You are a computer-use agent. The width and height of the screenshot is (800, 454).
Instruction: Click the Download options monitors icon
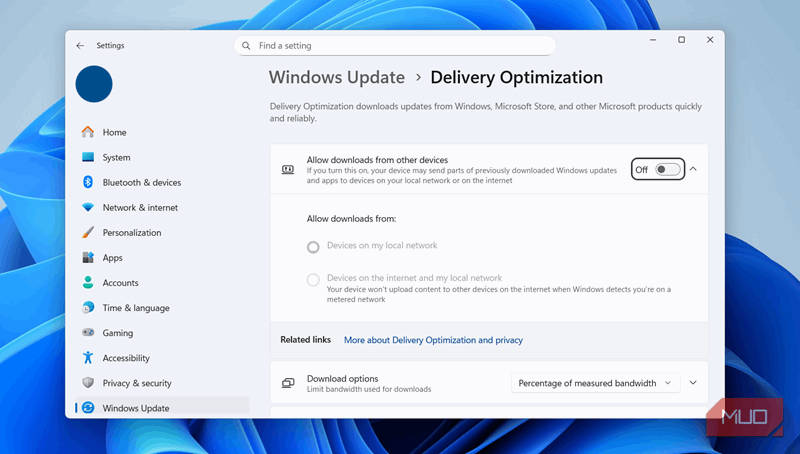coord(288,383)
